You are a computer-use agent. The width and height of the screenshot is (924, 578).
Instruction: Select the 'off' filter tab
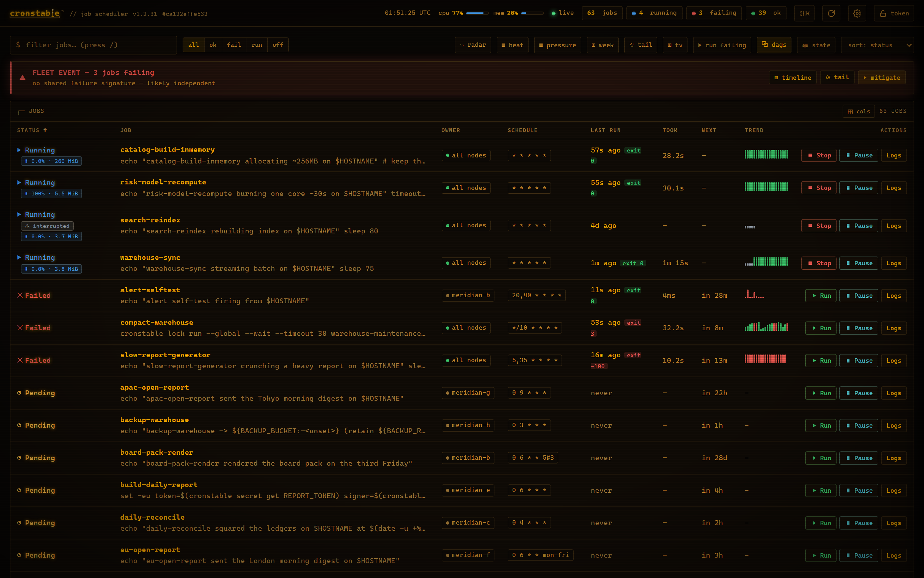pos(278,45)
